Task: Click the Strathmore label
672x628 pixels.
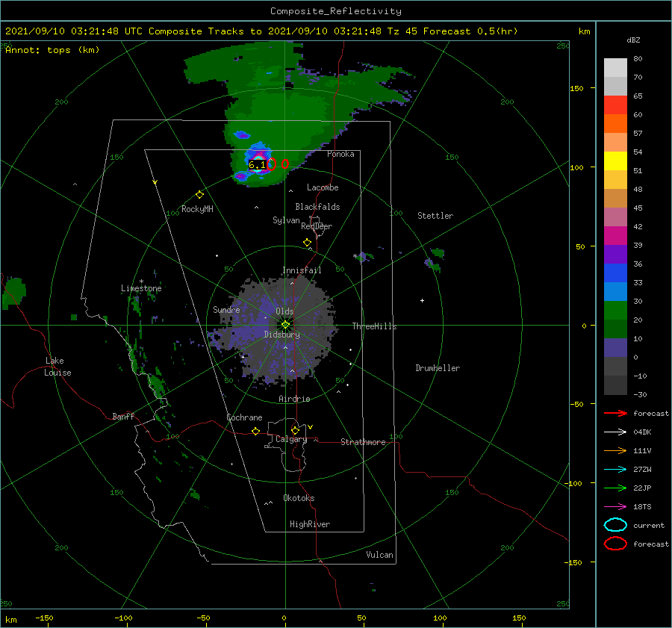Action: tap(363, 442)
